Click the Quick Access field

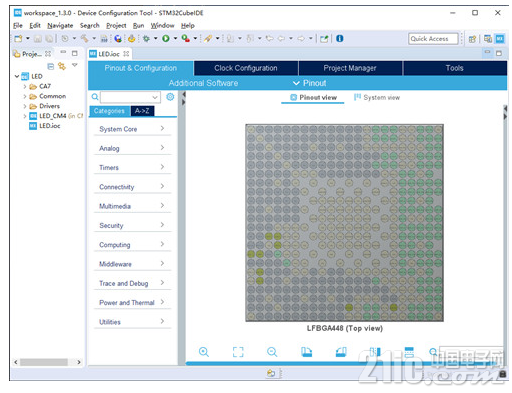pos(433,39)
